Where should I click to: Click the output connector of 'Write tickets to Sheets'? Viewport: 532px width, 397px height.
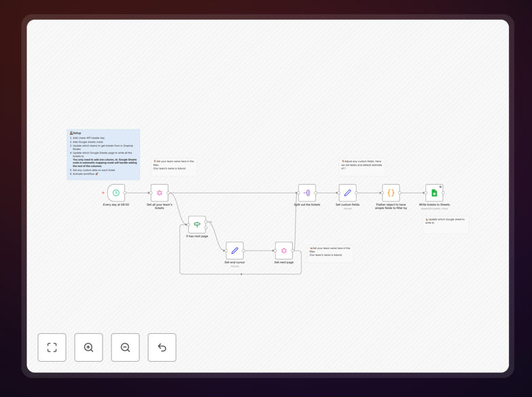[x=443, y=193]
